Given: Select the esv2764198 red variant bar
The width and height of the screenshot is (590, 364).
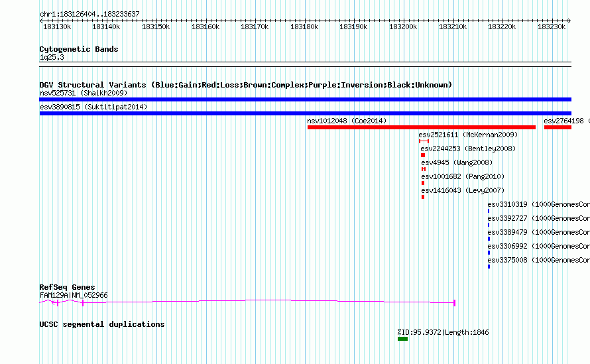Looking at the screenshot, I should (x=558, y=127).
